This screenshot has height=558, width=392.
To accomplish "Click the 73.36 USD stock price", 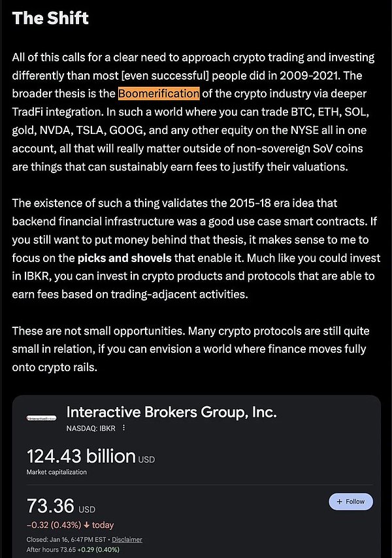I will coord(61,506).
